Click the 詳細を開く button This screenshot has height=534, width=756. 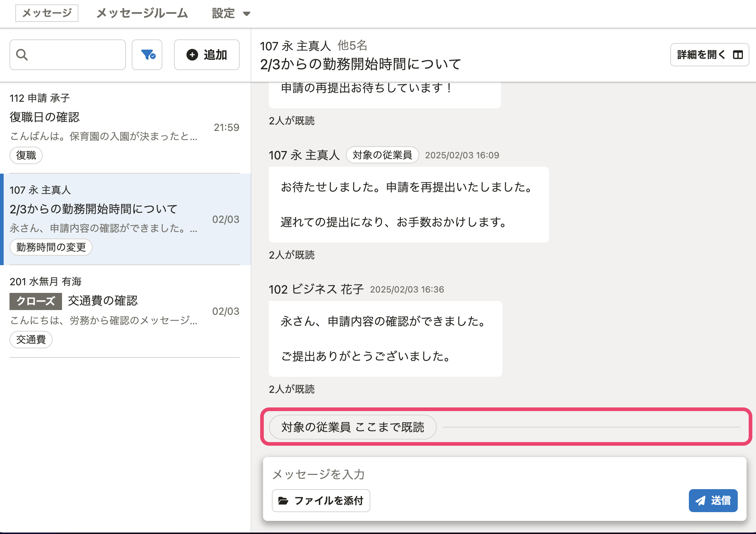(701, 55)
